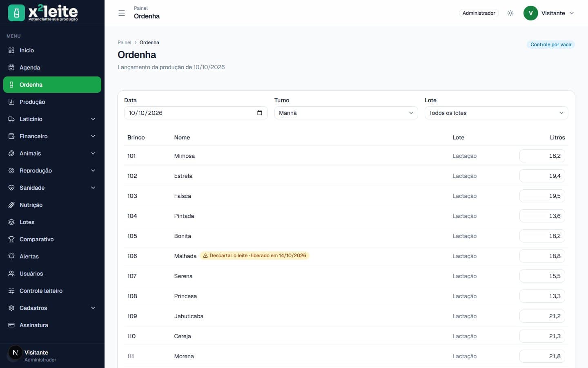The height and width of the screenshot is (368, 588).
Task: Click the Painel breadcrumb link
Action: click(x=125, y=43)
